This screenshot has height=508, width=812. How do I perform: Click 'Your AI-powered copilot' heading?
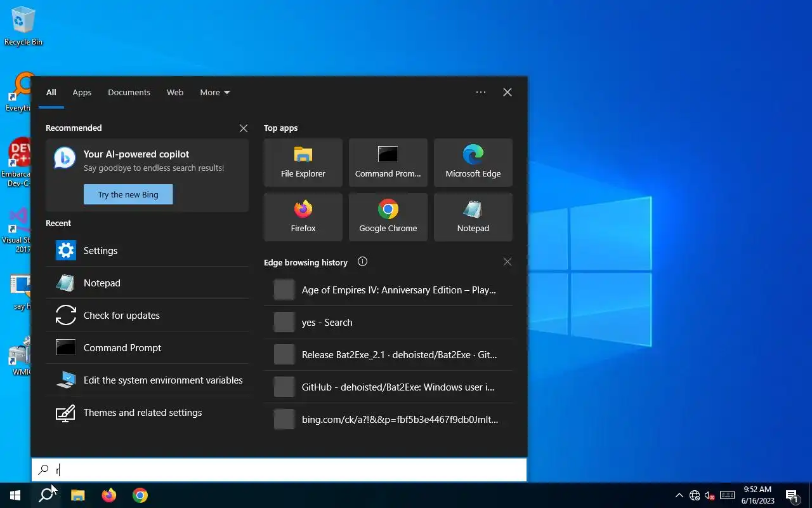coord(136,154)
